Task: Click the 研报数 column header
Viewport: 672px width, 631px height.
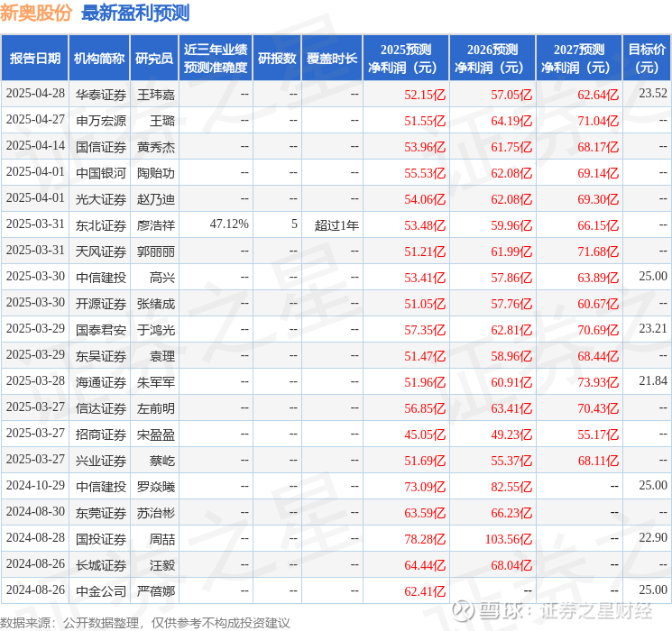Action: coord(277,59)
